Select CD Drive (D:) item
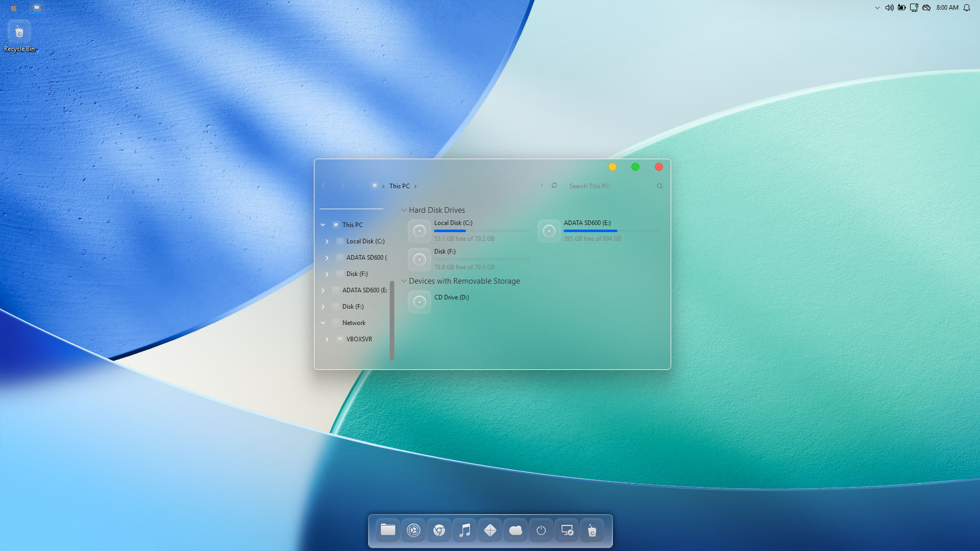980x551 pixels. point(451,297)
